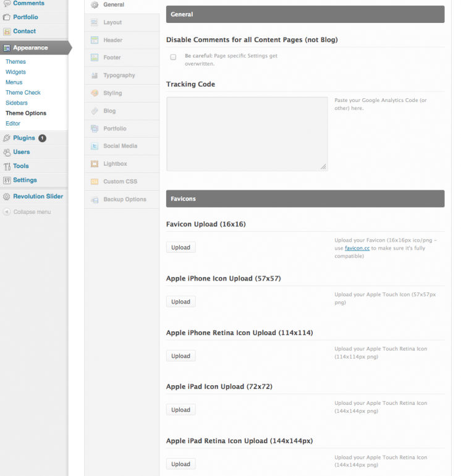Viewport: 461px width, 476px height.
Task: Click the Lightbox tab icon
Action: click(95, 164)
